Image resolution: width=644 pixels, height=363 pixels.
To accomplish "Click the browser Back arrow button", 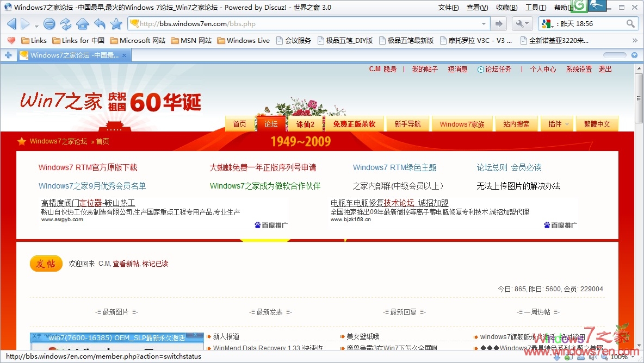I will coord(11,24).
